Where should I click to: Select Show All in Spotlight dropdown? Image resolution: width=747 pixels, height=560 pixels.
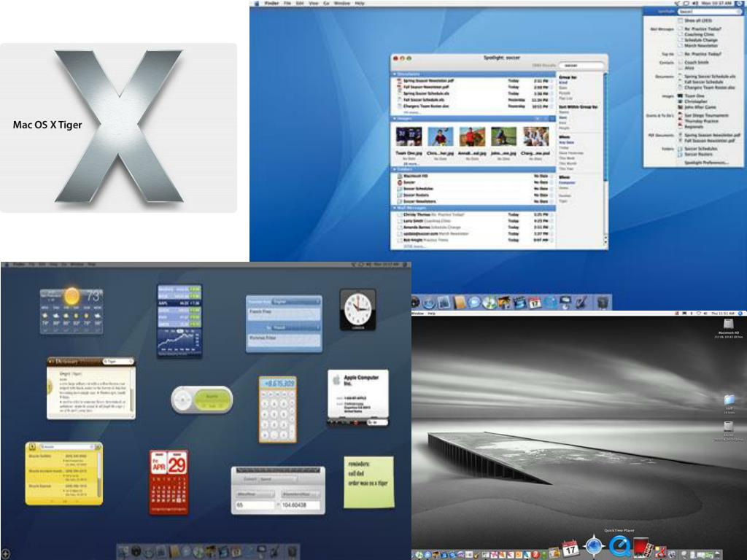click(698, 21)
